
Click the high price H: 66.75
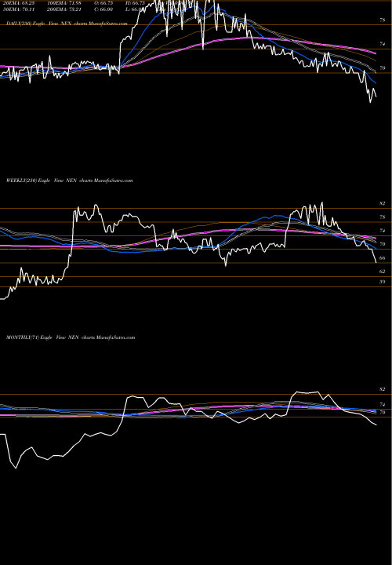click(135, 3)
